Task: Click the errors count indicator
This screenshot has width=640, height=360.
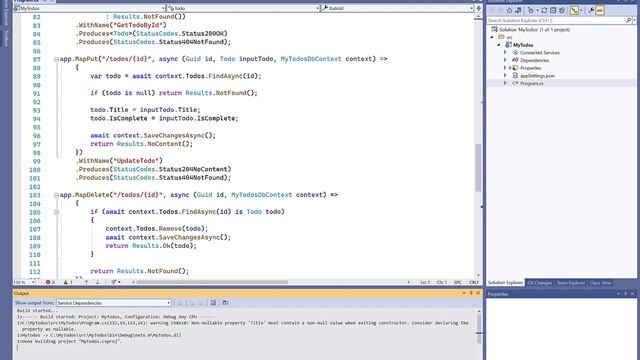Action: click(x=50, y=282)
